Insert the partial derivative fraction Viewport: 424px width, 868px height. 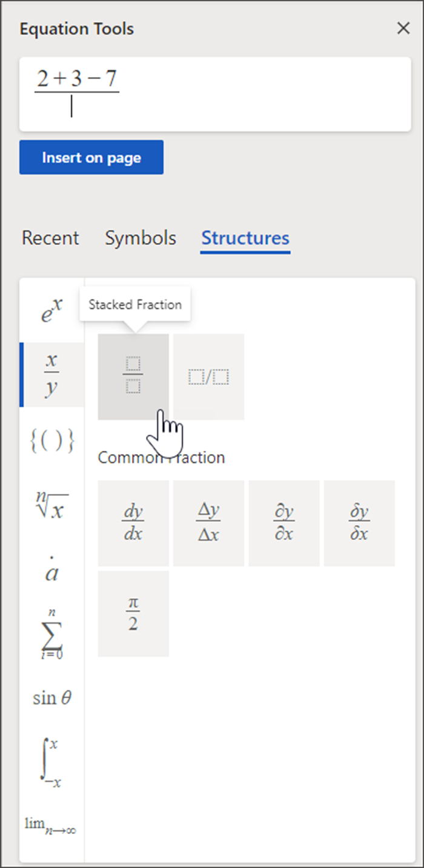(x=283, y=522)
